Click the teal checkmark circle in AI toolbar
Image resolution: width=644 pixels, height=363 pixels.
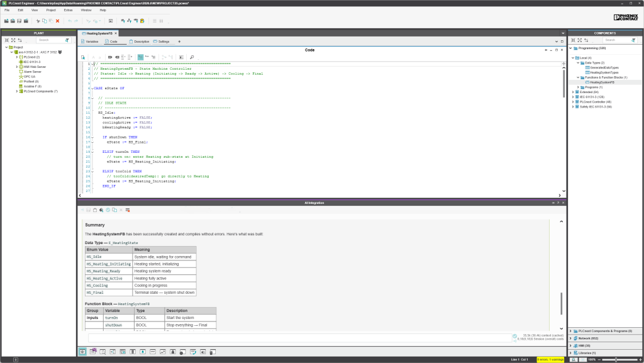pos(108,210)
